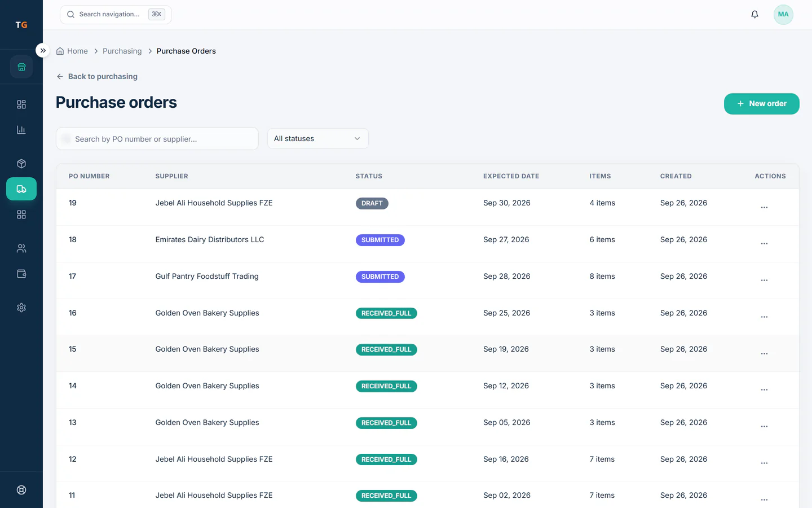The image size is (812, 508).
Task: Click the TG logo
Action: point(21,25)
